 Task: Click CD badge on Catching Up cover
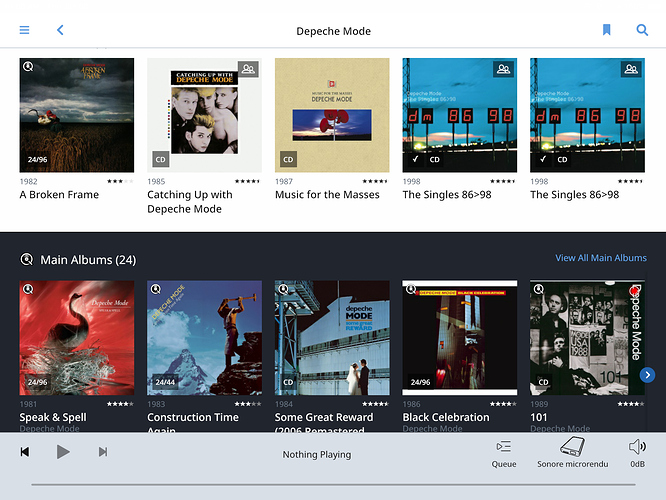point(161,160)
